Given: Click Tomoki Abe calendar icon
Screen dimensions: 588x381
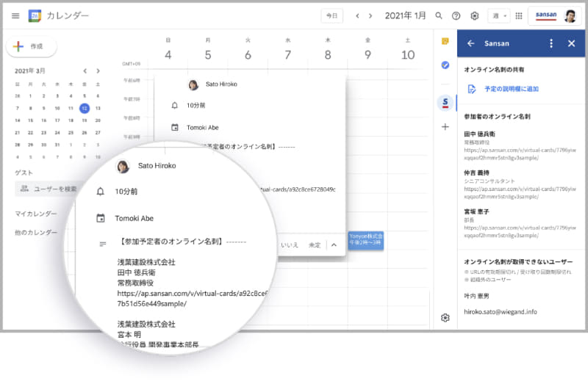Looking at the screenshot, I should pyautogui.click(x=175, y=128).
